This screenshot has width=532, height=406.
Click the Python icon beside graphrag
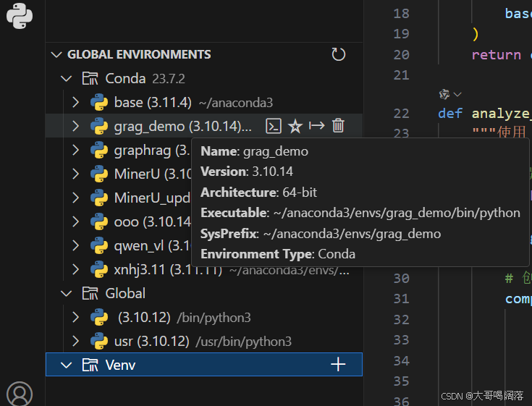(x=99, y=151)
